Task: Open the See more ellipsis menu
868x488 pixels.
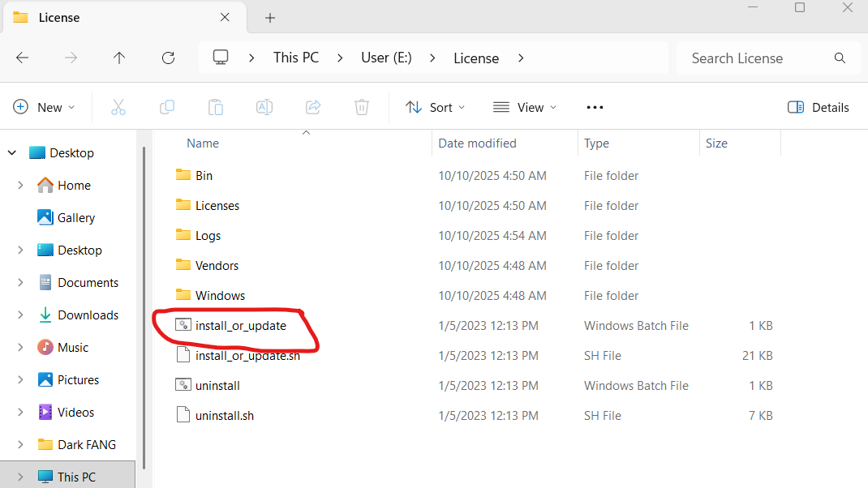Action: [595, 106]
